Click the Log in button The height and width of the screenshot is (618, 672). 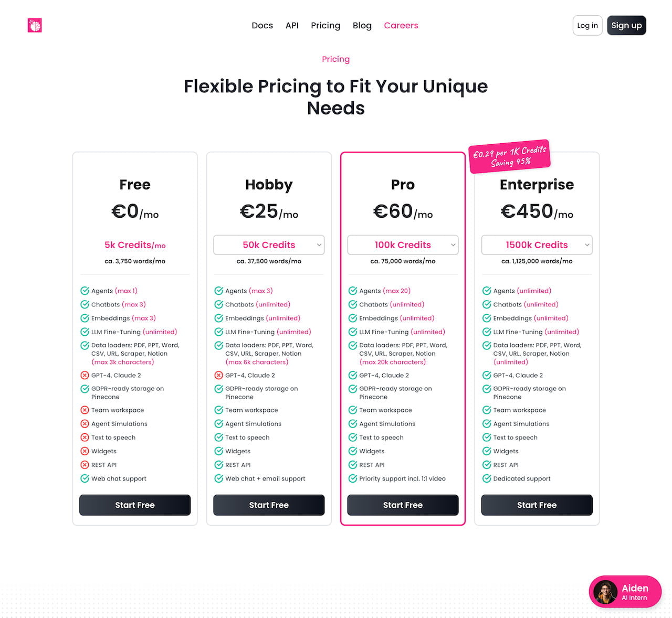point(587,25)
